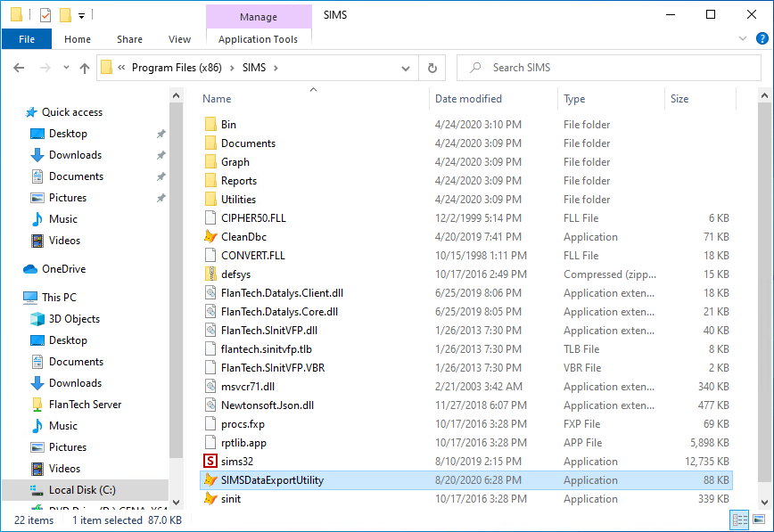The height and width of the screenshot is (532, 774).
Task: Click Videos film icon under This PC
Action: (37, 469)
